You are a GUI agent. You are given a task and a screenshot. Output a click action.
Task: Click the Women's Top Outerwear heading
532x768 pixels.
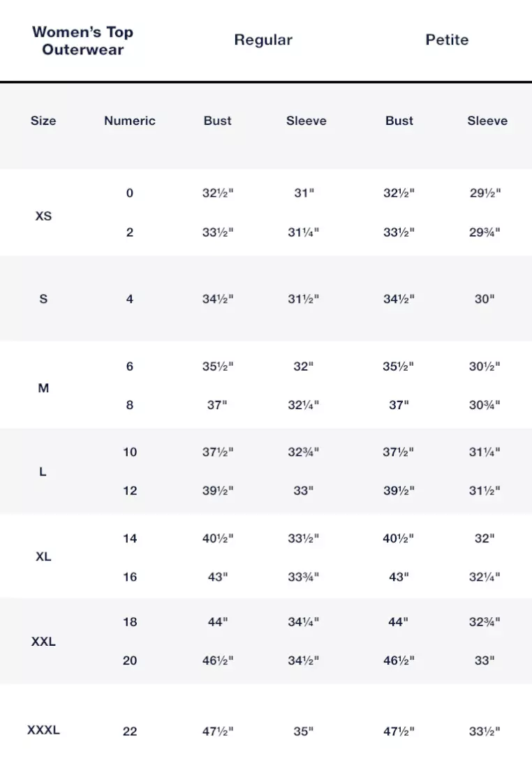point(82,40)
